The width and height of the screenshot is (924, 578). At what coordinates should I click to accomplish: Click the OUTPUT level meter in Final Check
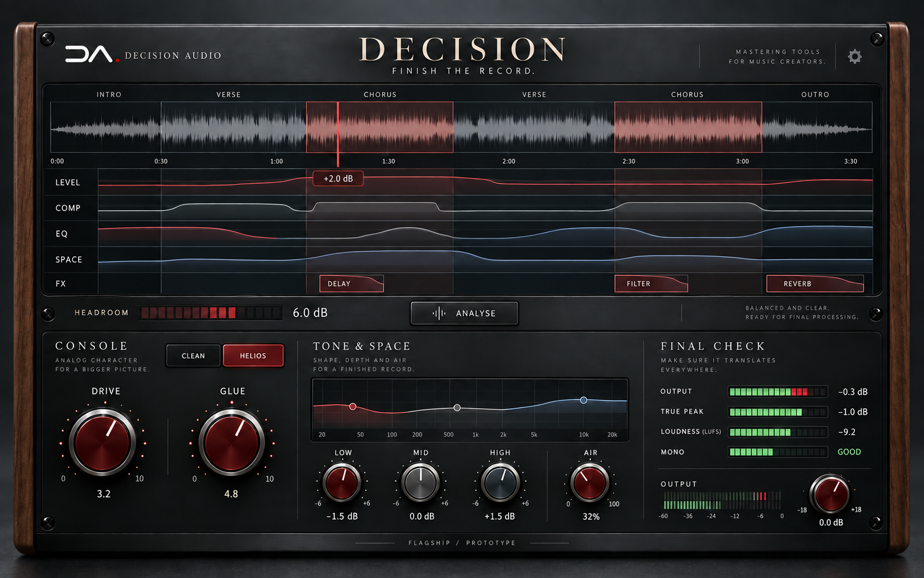coord(778,392)
